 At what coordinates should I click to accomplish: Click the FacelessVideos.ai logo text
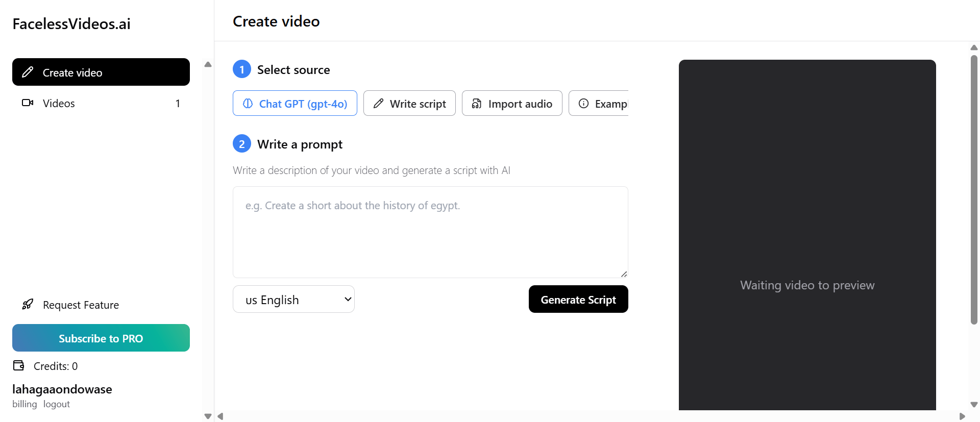coord(71,24)
